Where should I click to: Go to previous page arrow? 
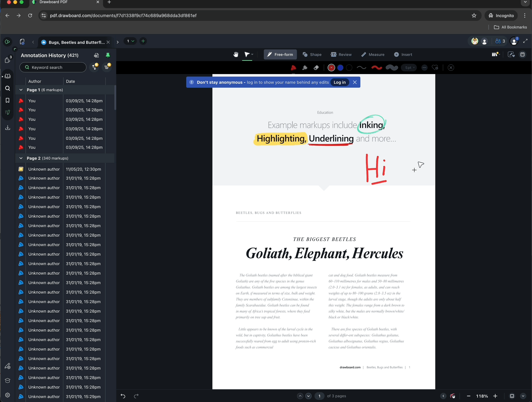click(x=300, y=396)
